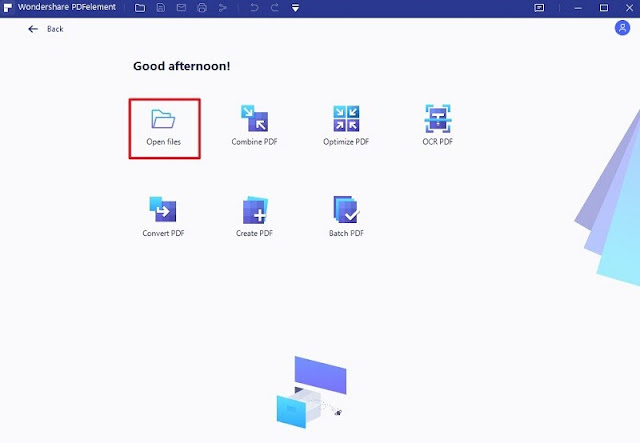Expand the quick access toolbar dropdown

pos(295,8)
